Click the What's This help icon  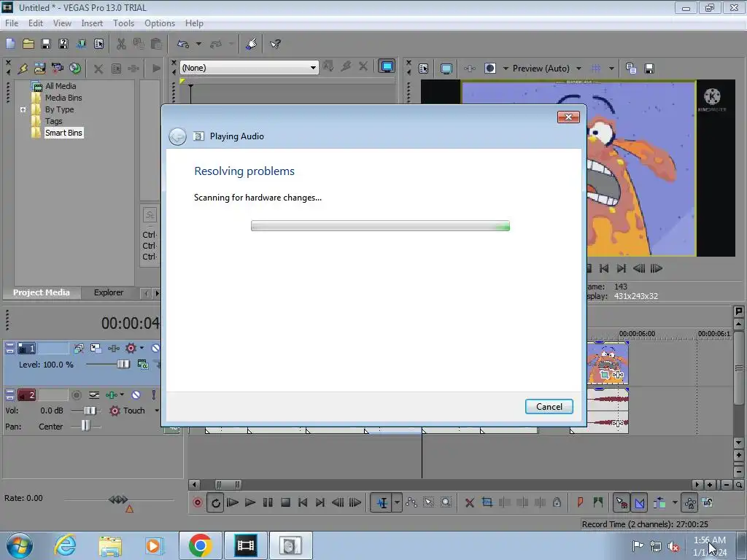275,44
